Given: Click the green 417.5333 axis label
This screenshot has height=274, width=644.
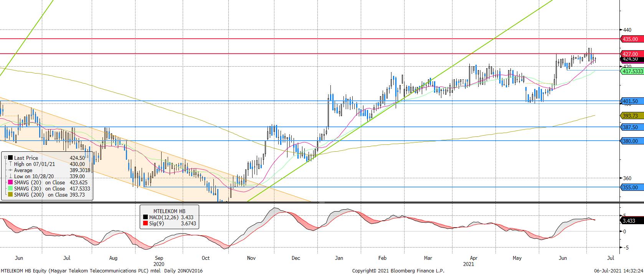Looking at the screenshot, I should click(x=632, y=71).
